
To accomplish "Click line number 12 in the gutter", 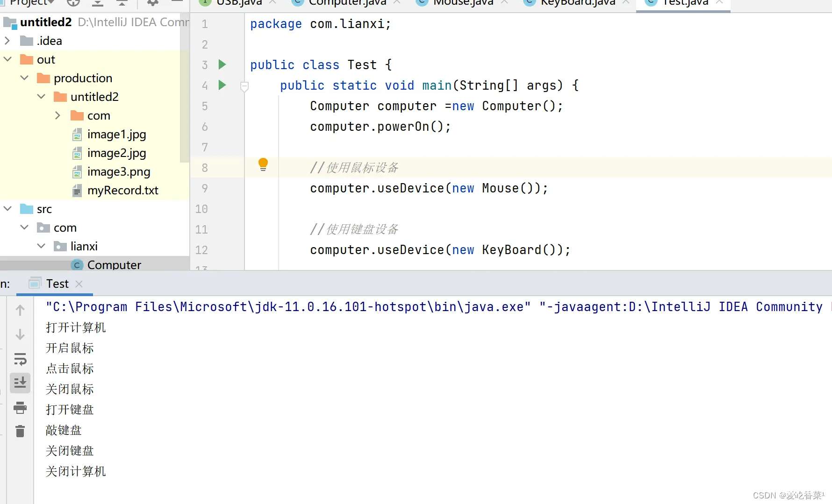I will [x=201, y=250].
